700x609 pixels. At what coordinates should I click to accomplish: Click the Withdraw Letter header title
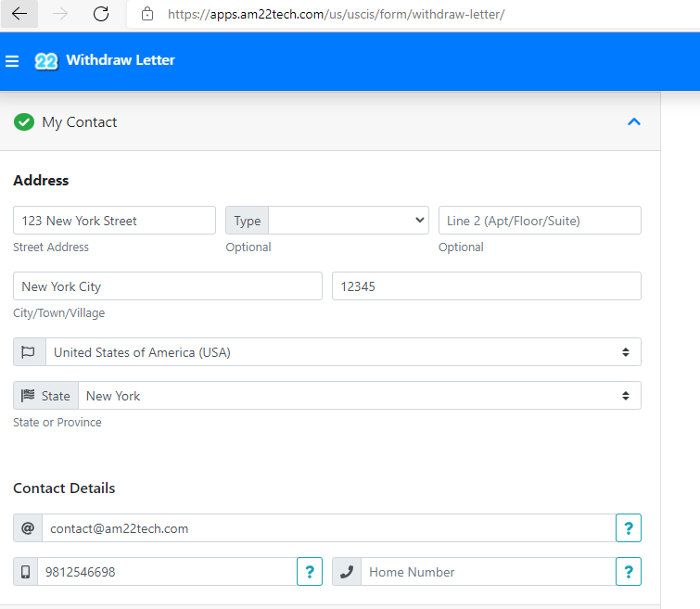[x=121, y=61]
